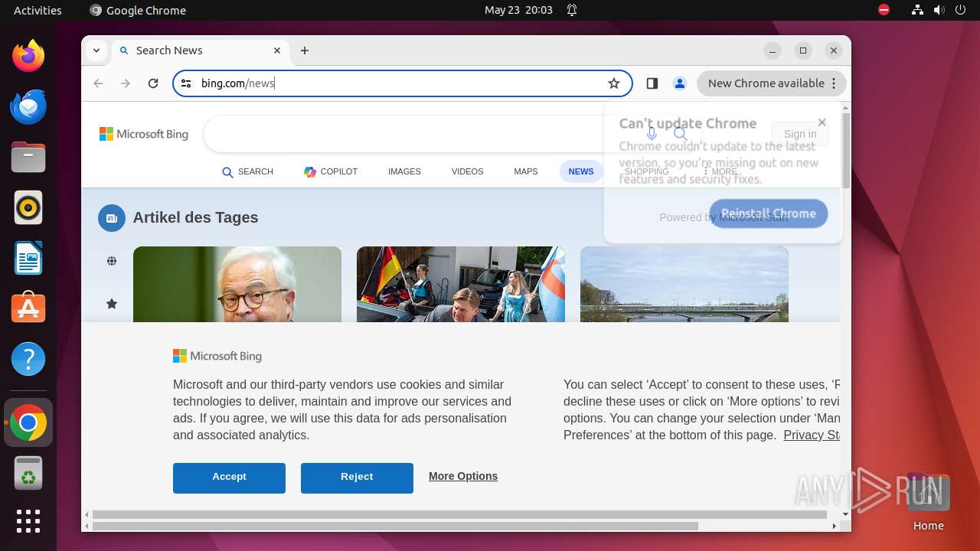Reject the cookie consent
Viewport: 980px width, 551px height.
[357, 478]
